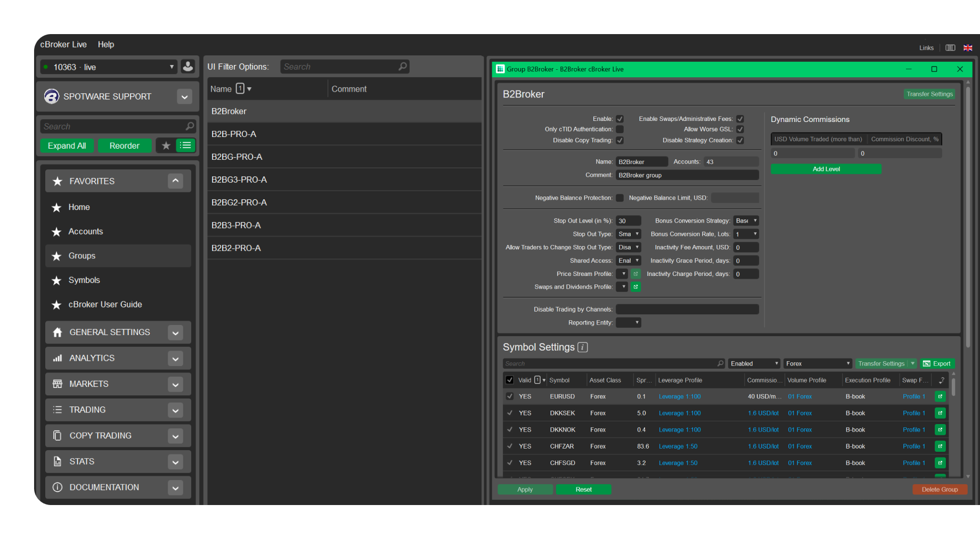Screen dimensions: 980x537
Task: Click the Symbol Settings search magnifier icon
Action: pos(721,363)
